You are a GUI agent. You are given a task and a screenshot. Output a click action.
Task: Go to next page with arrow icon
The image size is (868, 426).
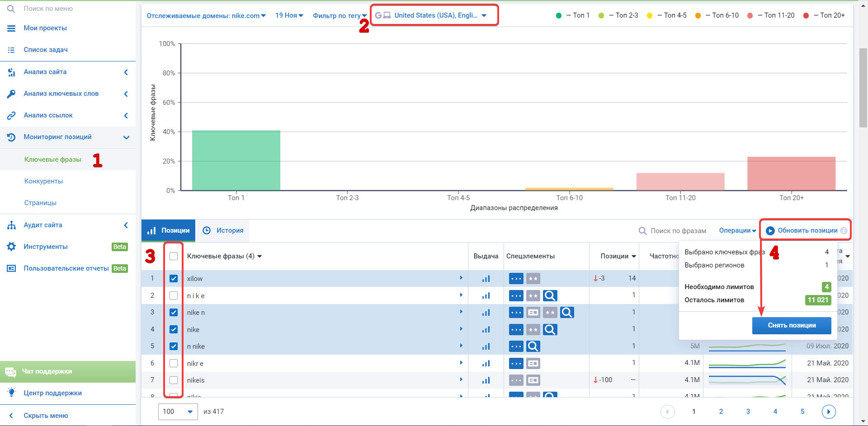pos(828,412)
